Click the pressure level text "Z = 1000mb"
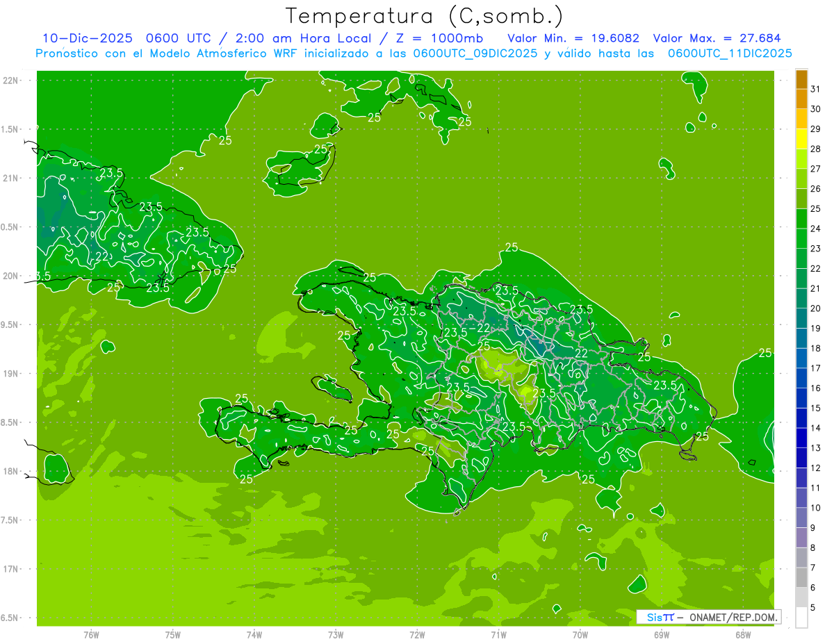This screenshot has height=644, width=834. 439,38
